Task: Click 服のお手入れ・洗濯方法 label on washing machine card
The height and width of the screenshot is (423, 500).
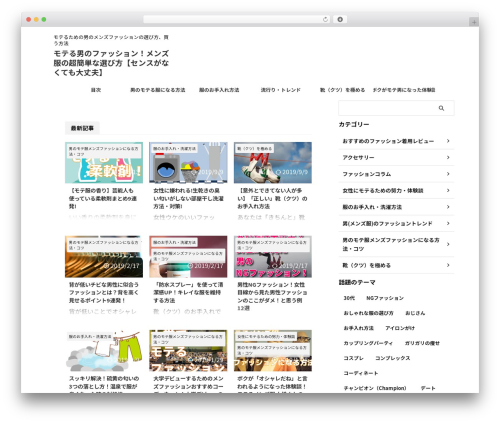Action: 174,148
